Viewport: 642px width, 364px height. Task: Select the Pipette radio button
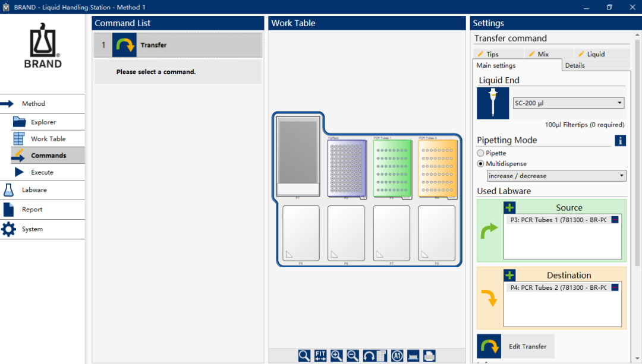tap(481, 153)
